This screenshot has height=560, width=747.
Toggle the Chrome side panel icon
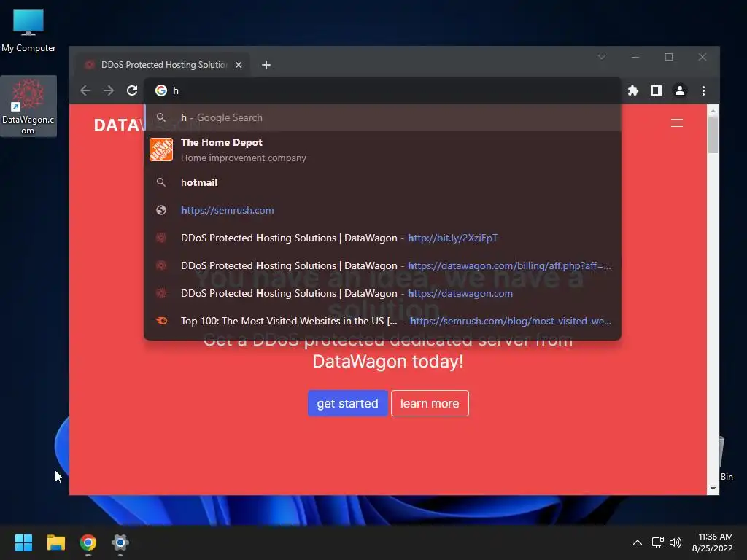click(x=657, y=90)
